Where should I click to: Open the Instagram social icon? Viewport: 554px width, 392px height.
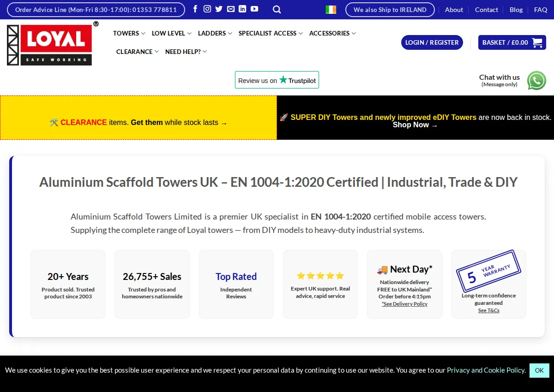[x=207, y=9]
